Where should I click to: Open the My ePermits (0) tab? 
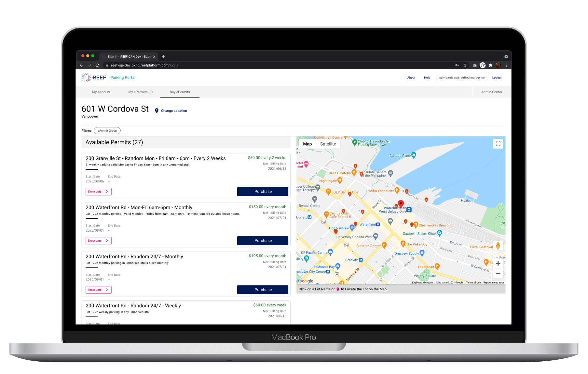tap(140, 92)
